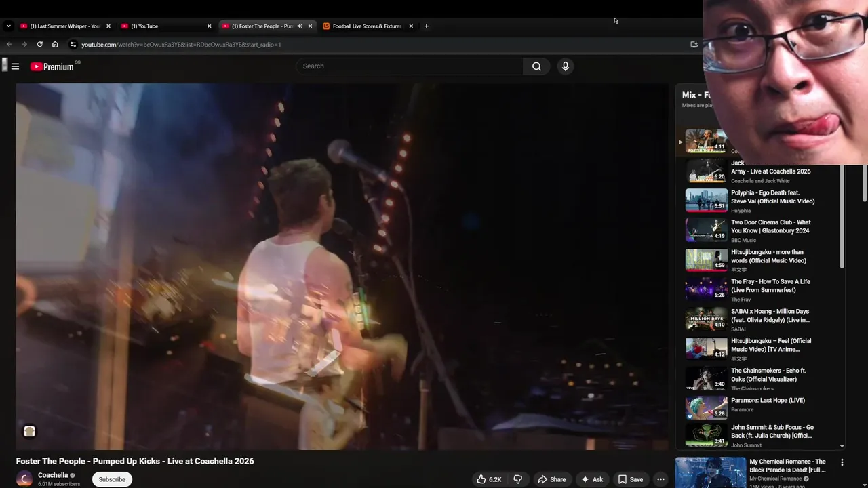Viewport: 868px width, 488px height.
Task: Mute the tab via speaker icon
Action: (x=300, y=26)
